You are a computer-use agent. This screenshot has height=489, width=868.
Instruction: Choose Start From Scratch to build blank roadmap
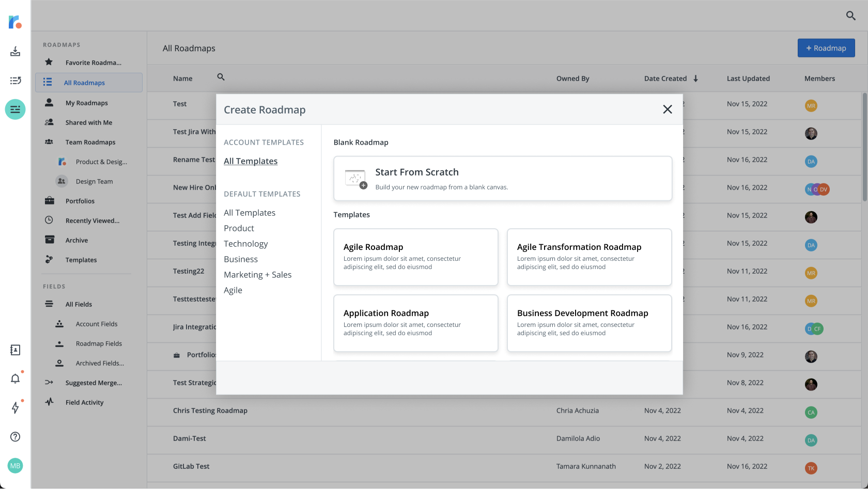502,178
